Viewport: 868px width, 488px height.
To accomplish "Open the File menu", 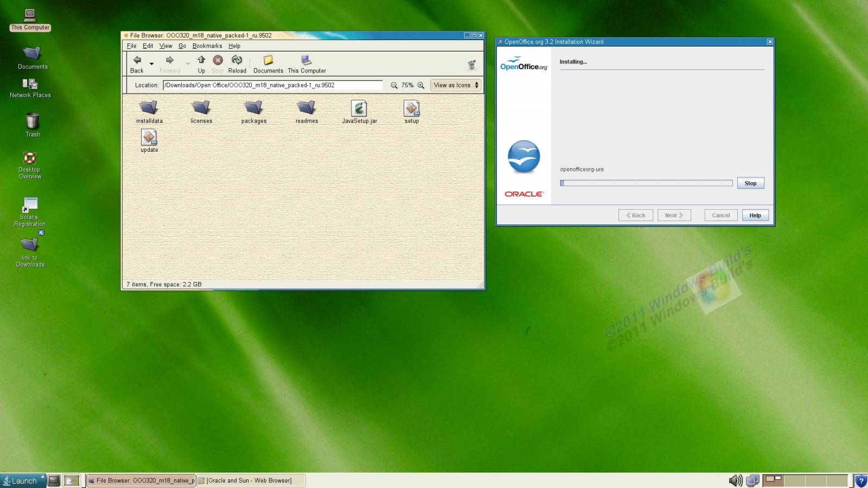I will point(131,46).
